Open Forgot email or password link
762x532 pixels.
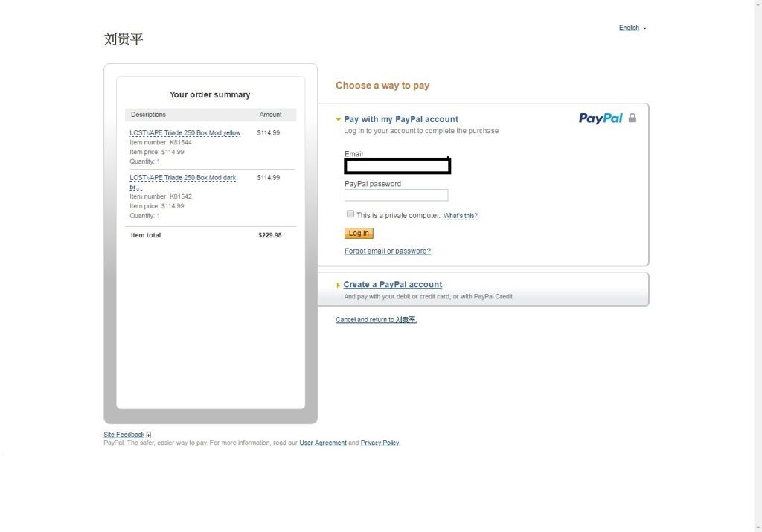(x=387, y=251)
